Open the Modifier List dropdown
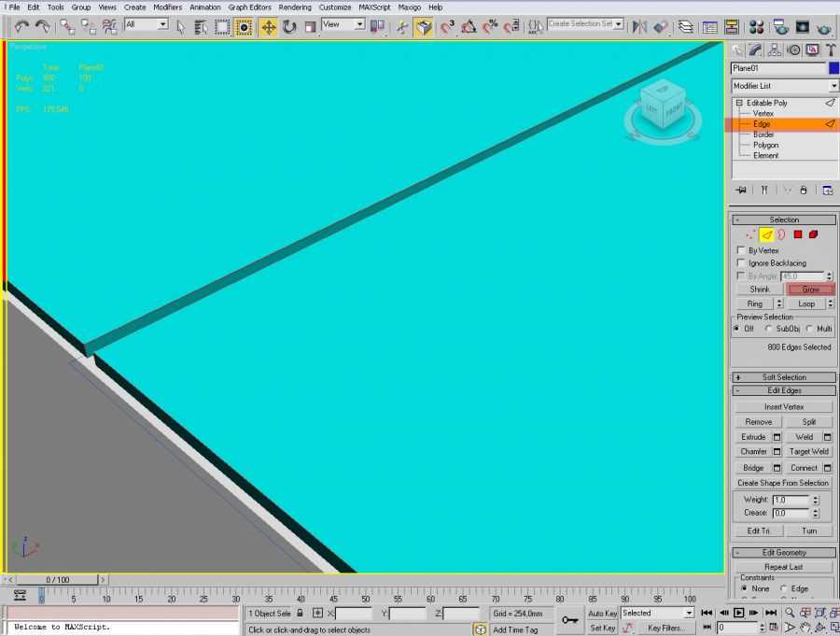Screen dimensions: 840x636 (x=784, y=86)
